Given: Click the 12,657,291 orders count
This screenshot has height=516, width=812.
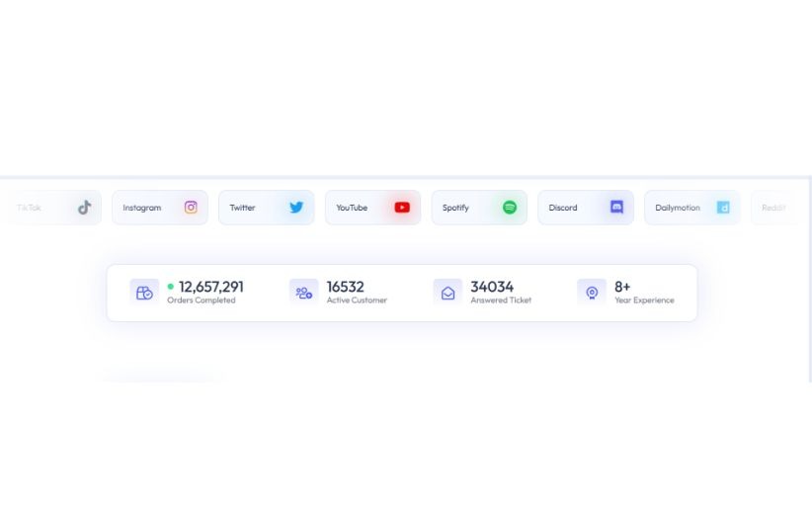Looking at the screenshot, I should click(211, 287).
